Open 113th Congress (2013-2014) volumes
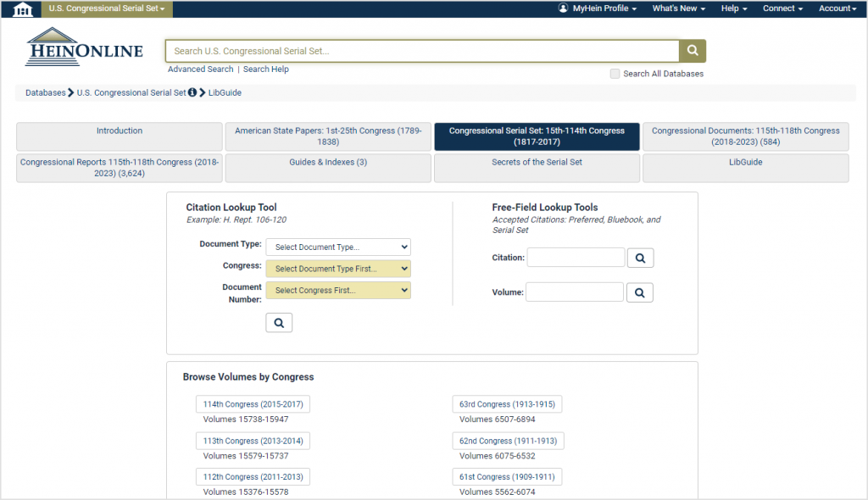868x500 pixels. click(253, 441)
